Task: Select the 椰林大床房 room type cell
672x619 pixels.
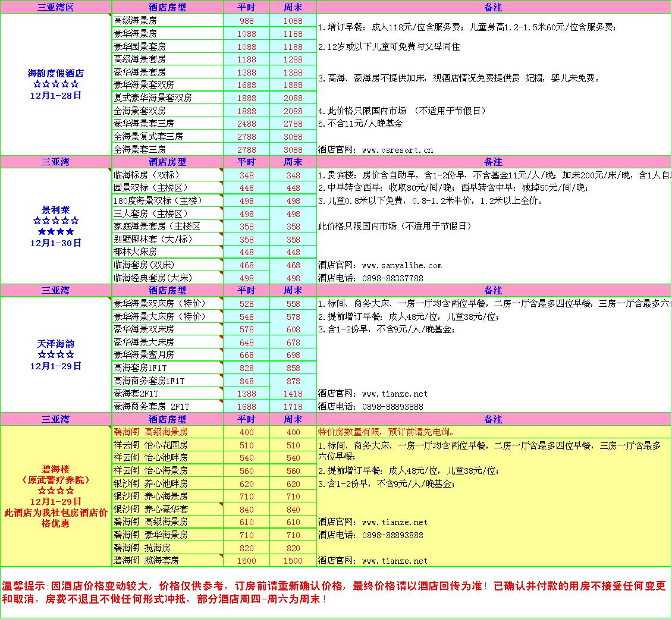Action: [x=136, y=252]
